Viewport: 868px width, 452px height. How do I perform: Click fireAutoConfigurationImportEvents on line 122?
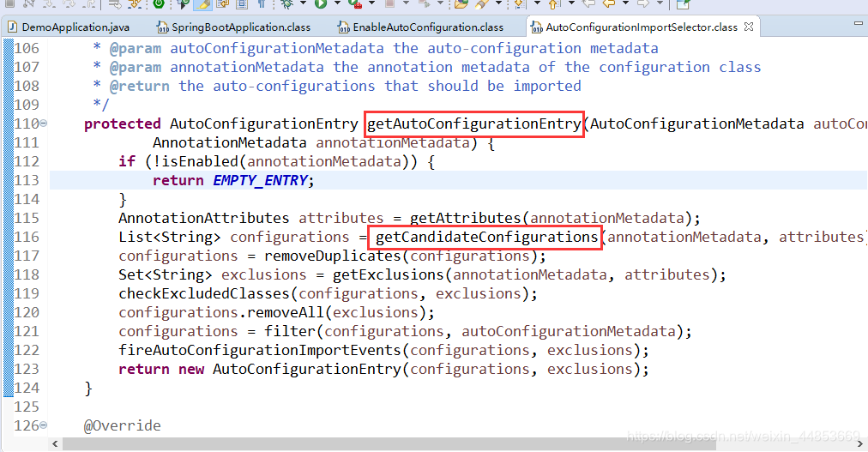[260, 350]
